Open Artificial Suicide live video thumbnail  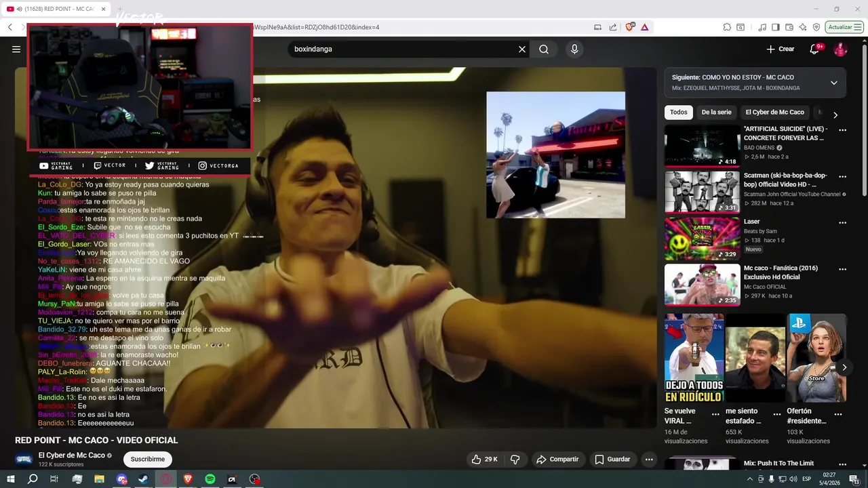(702, 145)
